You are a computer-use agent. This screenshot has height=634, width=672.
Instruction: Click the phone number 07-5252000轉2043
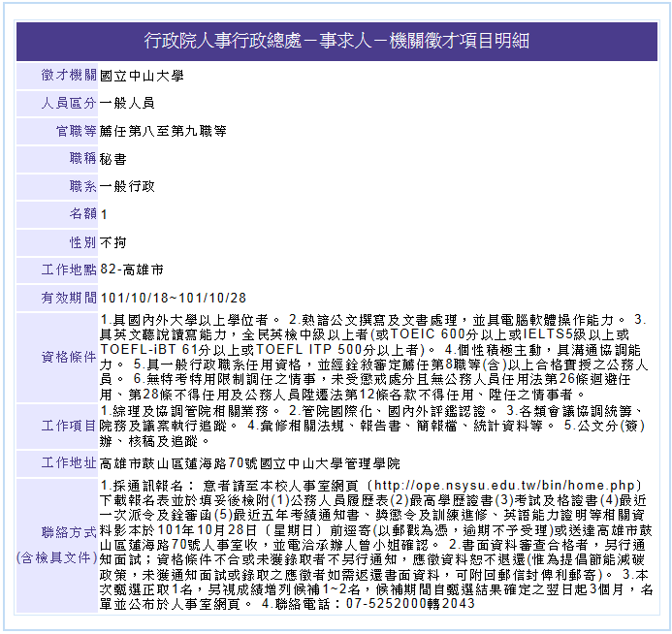point(410,604)
